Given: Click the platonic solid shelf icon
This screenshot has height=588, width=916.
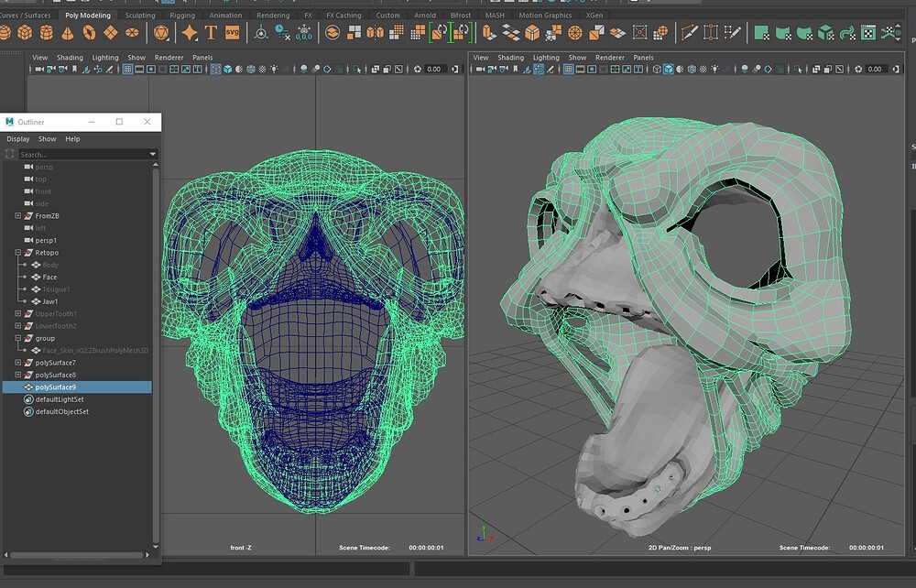Looking at the screenshot, I should pyautogui.click(x=160, y=33).
